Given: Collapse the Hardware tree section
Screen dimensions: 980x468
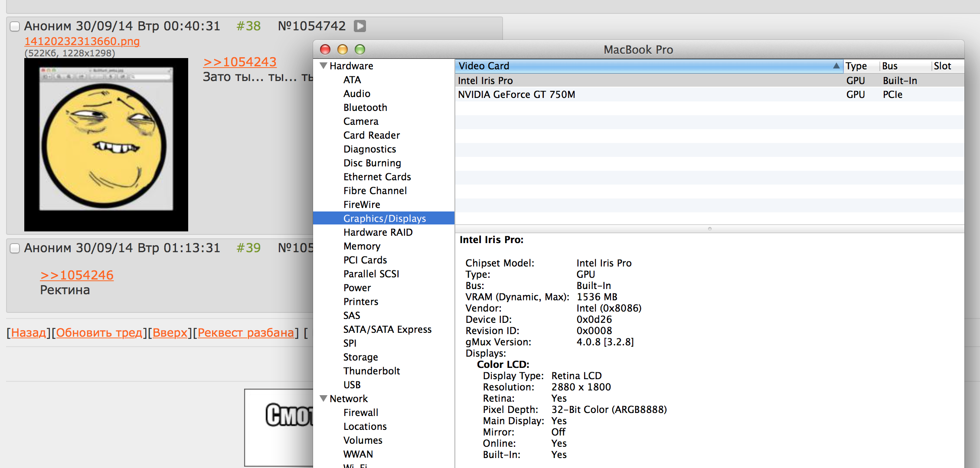Looking at the screenshot, I should click(323, 66).
